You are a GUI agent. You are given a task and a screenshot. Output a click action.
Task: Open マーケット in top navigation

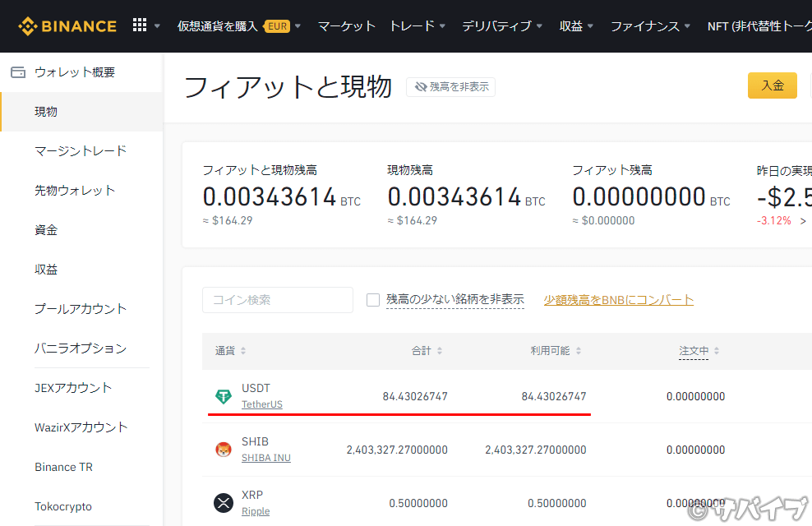point(347,25)
